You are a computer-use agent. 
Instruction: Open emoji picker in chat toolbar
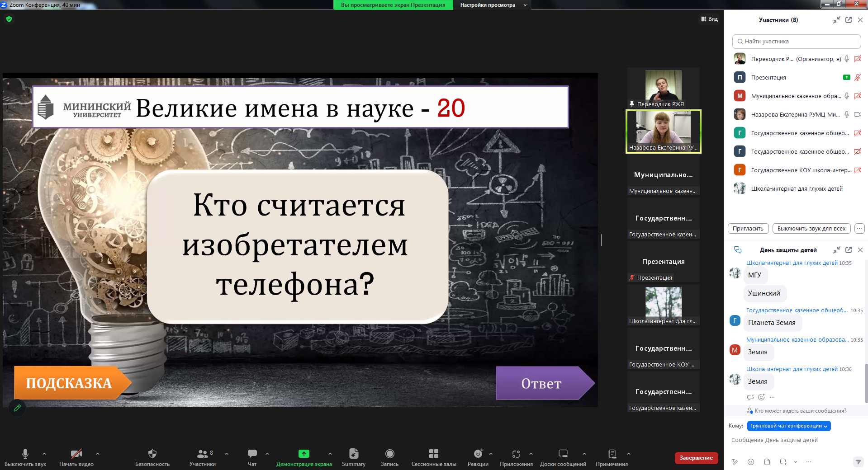pos(751,462)
